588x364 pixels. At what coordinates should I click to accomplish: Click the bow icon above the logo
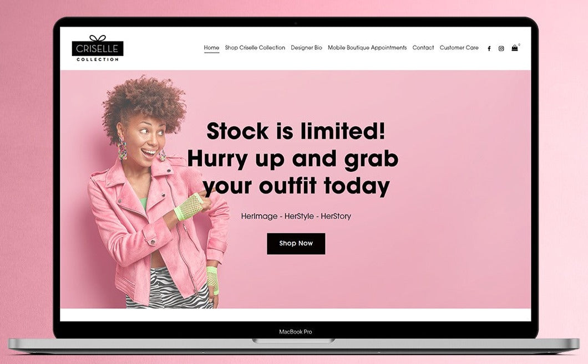pyautogui.click(x=98, y=38)
